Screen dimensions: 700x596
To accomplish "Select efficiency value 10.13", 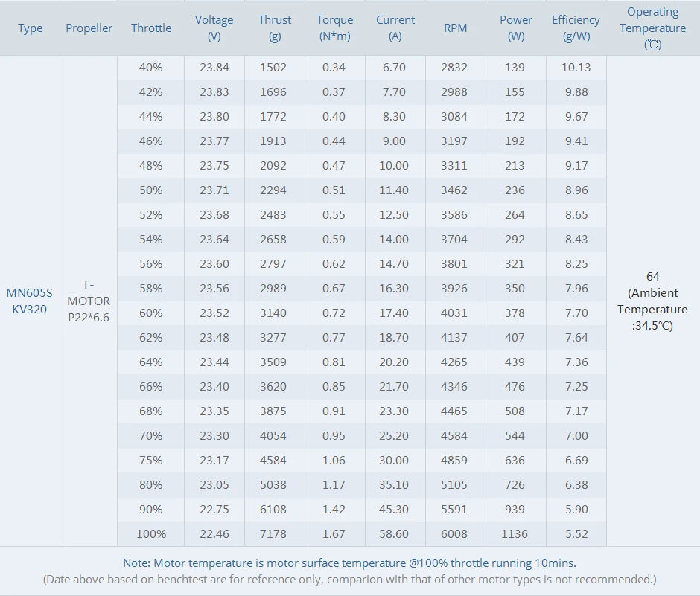I will [576, 68].
